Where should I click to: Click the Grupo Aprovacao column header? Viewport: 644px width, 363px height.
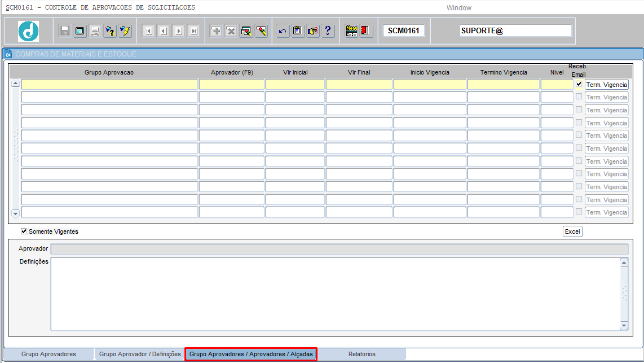coord(109,72)
